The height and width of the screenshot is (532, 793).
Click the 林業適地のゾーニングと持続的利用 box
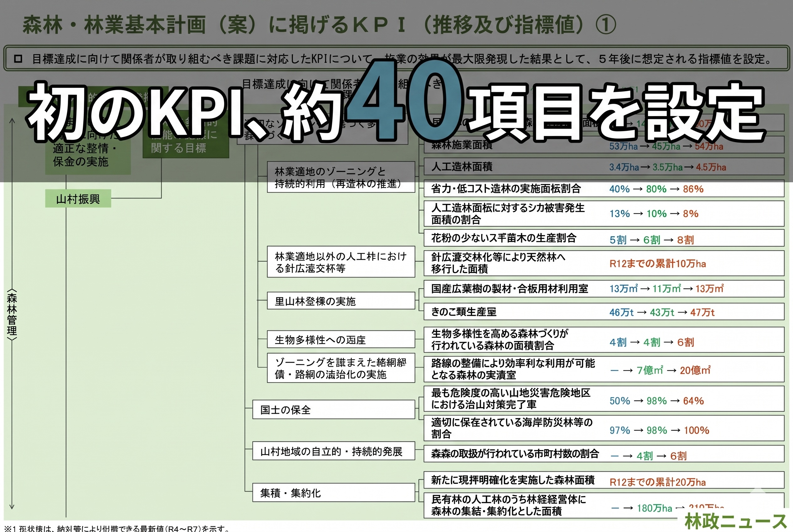pyautogui.click(x=341, y=177)
